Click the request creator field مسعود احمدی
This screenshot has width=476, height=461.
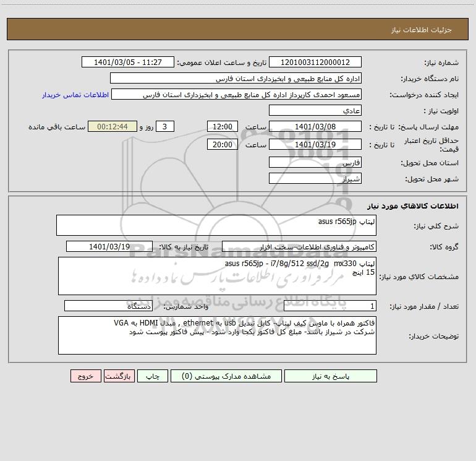click(237, 94)
